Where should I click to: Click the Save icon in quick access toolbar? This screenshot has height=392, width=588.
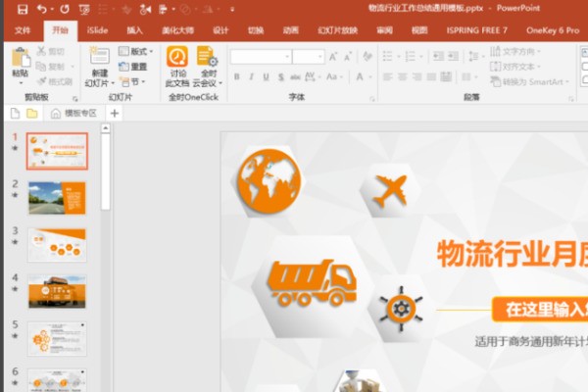point(22,9)
